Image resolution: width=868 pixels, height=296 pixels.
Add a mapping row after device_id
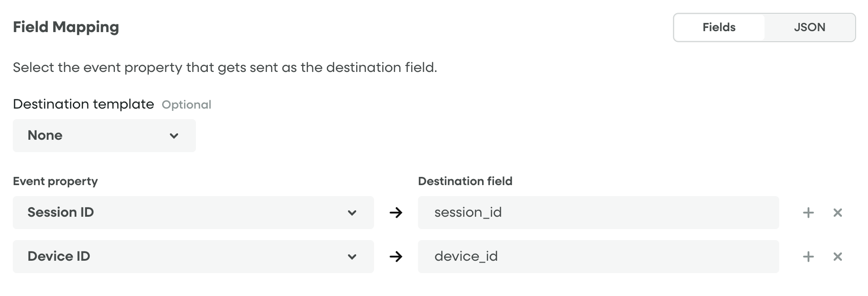click(x=808, y=257)
